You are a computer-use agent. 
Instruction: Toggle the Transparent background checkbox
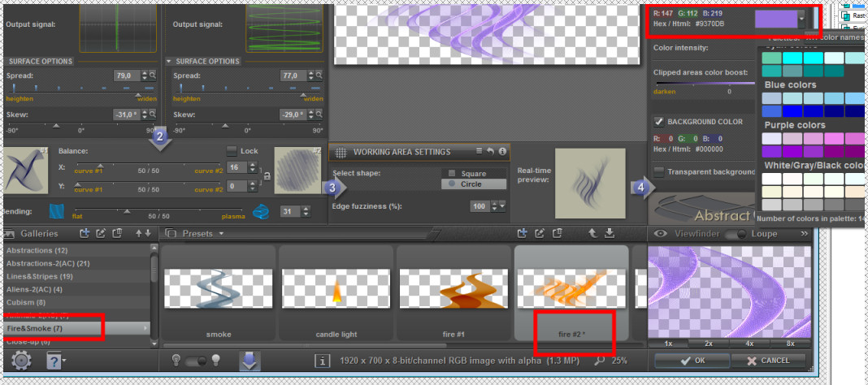pyautogui.click(x=659, y=171)
